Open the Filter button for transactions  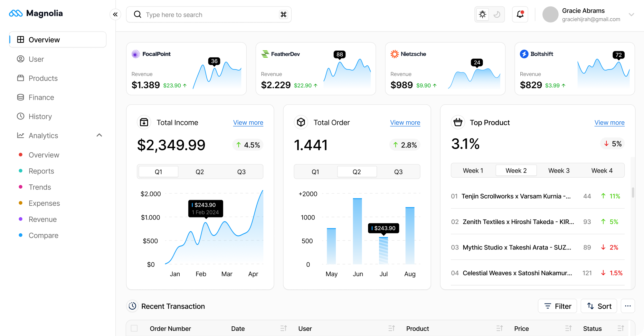[x=557, y=306]
